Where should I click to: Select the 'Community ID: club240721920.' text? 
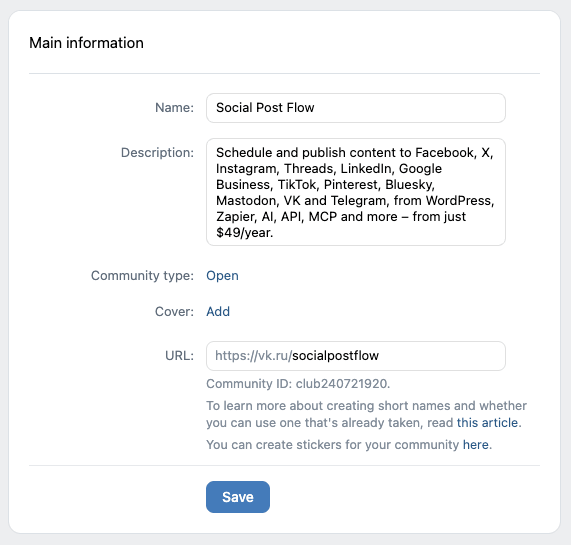(x=298, y=384)
